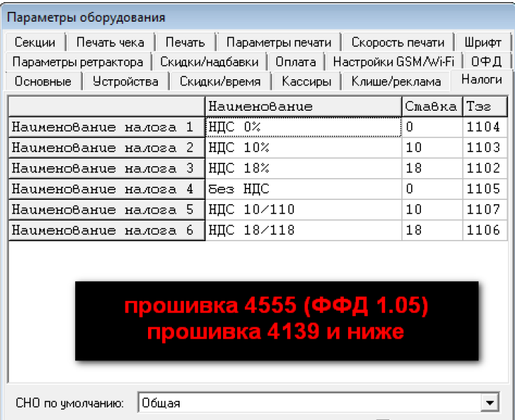This screenshot has width=515, height=420.
Task: Click the Тэг column header
Action: click(x=485, y=107)
